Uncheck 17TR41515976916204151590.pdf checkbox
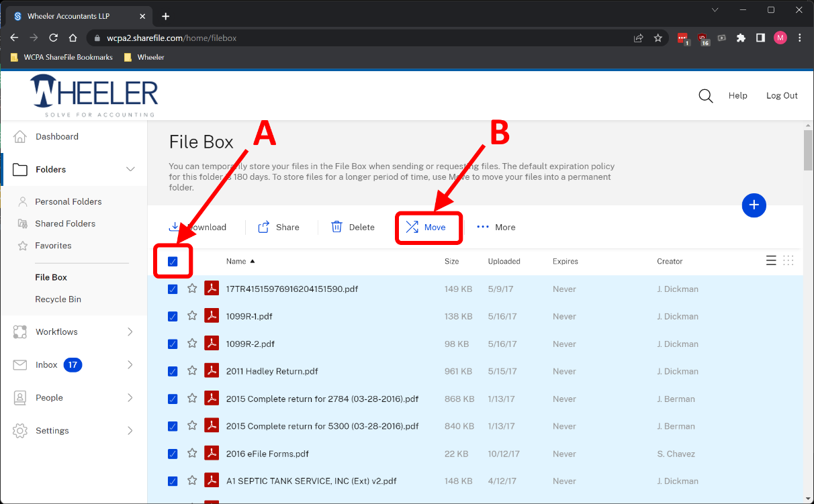 tap(173, 289)
